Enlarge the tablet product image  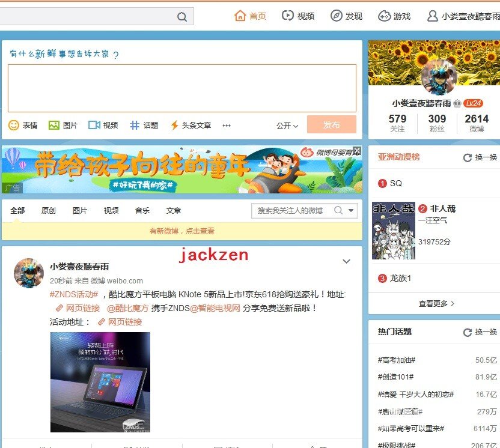[100, 382]
